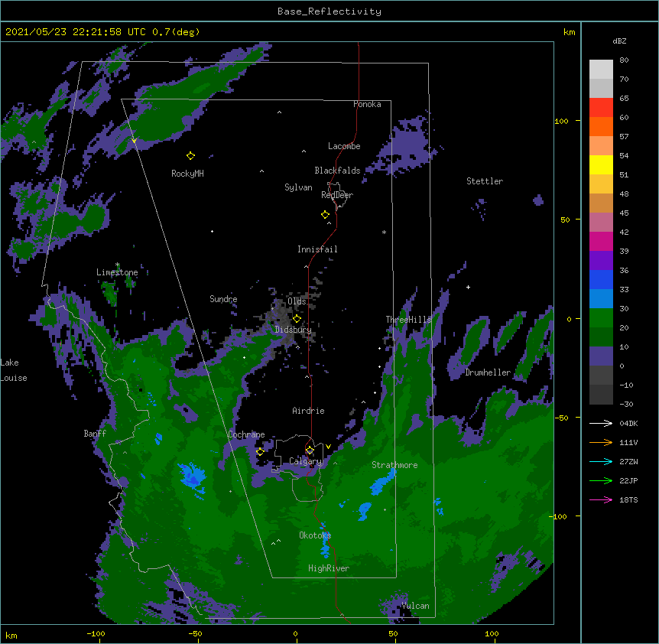The height and width of the screenshot is (644, 659).
Task: Click the -50 tick label on horizontal axis
Action: click(195, 633)
